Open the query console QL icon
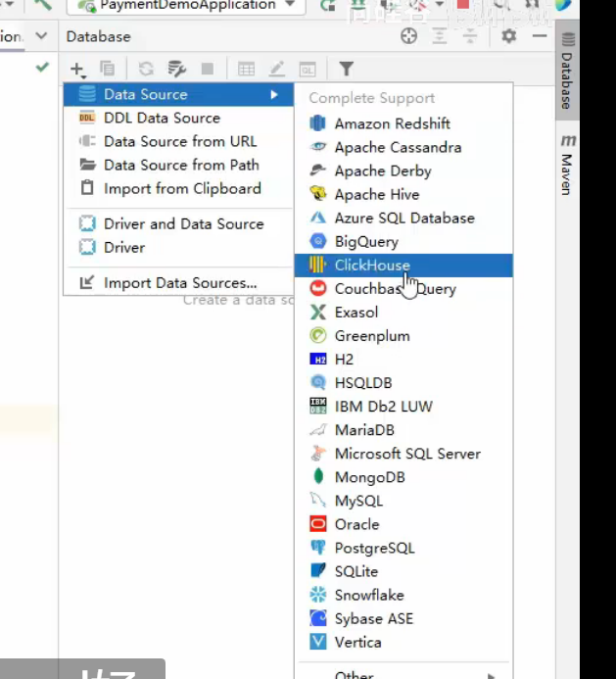The height and width of the screenshot is (679, 616). [x=308, y=70]
